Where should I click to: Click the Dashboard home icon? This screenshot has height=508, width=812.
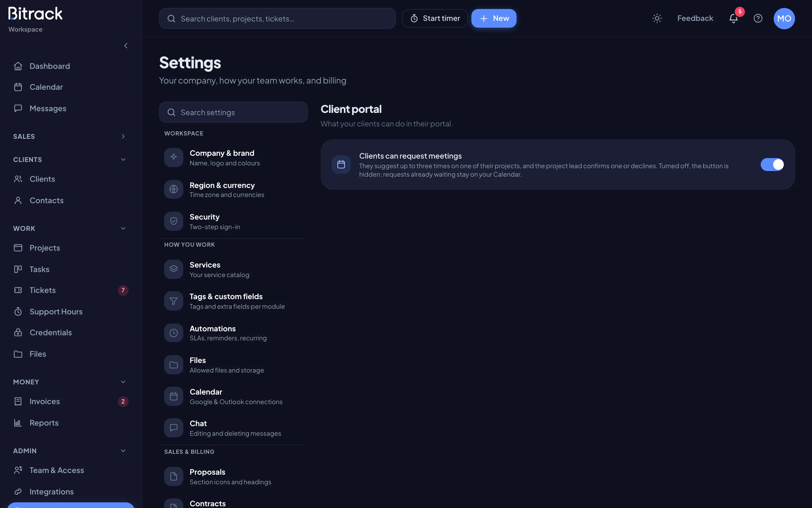18,66
